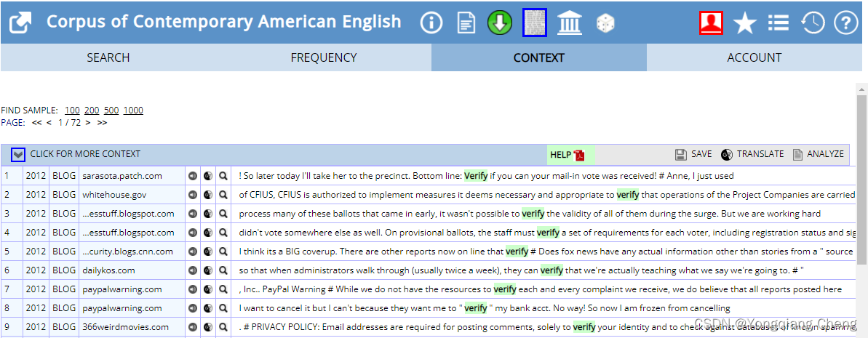Go to the next page (>)

88,123
